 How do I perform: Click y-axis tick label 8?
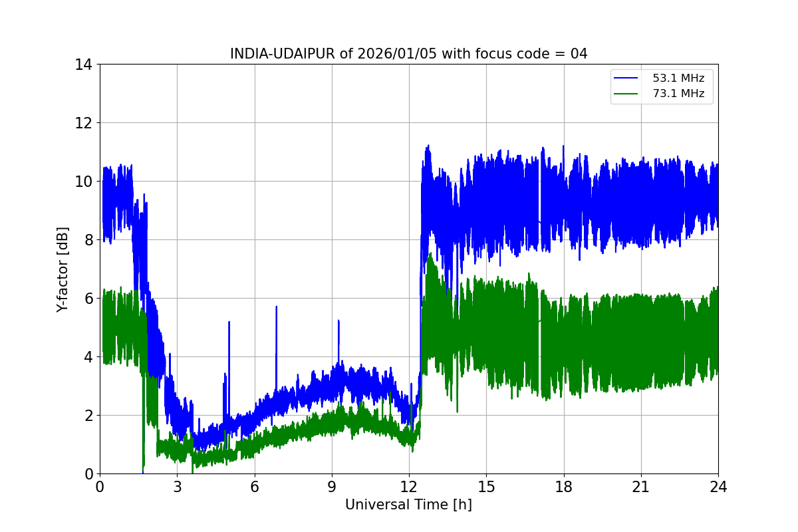[87, 240]
